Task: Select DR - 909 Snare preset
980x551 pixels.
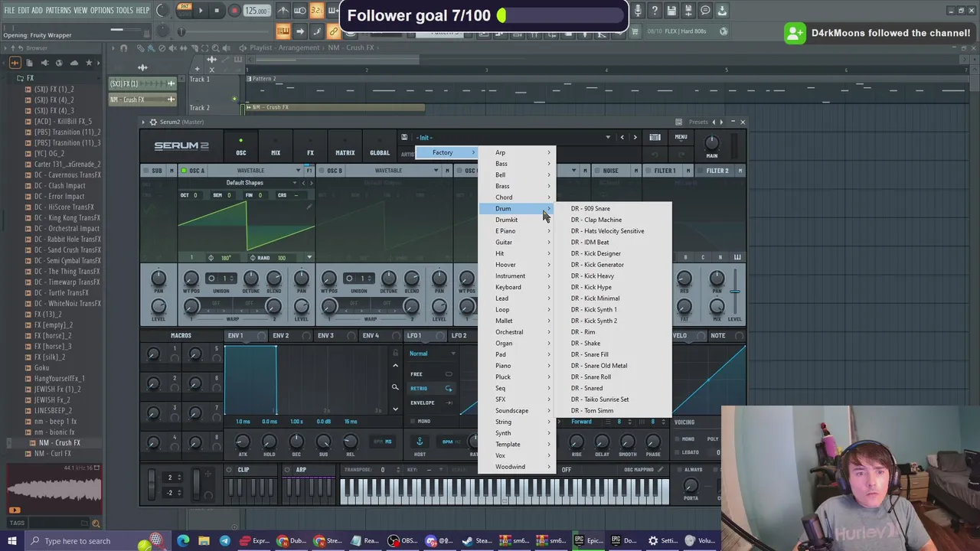Action: 590,208
